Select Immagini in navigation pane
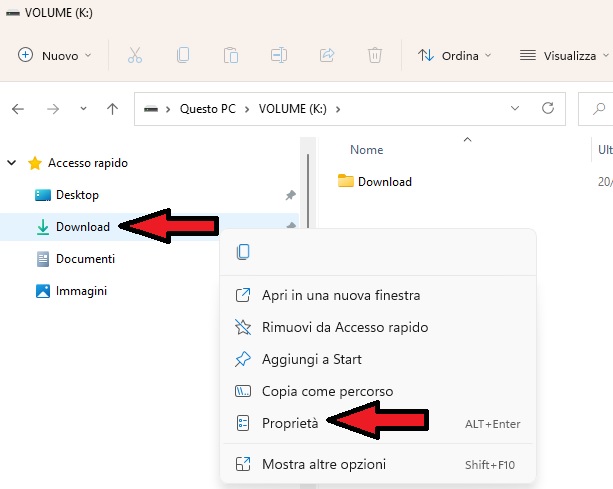The width and height of the screenshot is (613, 489). pos(81,291)
